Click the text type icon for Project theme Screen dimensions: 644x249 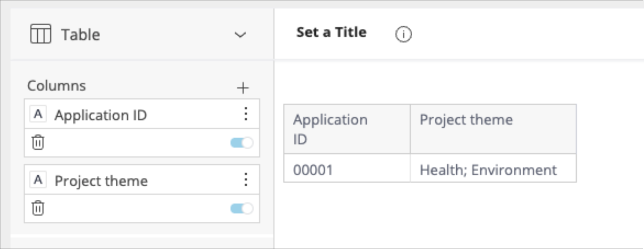pos(38,180)
